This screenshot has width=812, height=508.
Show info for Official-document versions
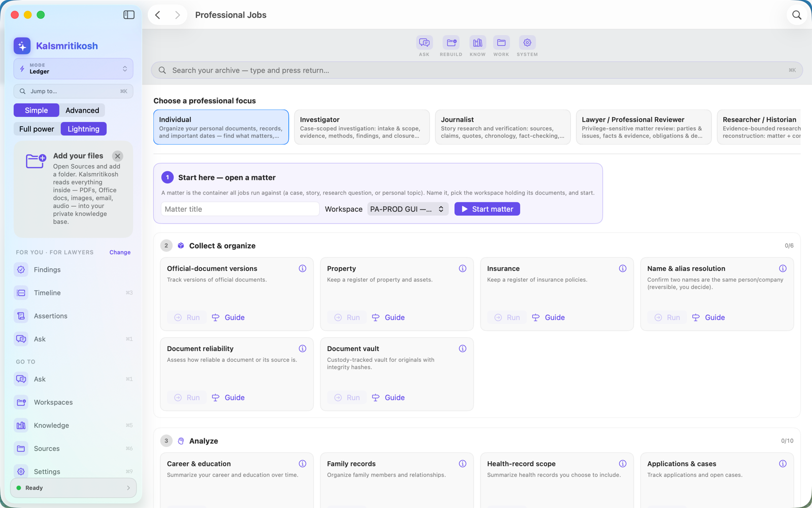coord(302,268)
